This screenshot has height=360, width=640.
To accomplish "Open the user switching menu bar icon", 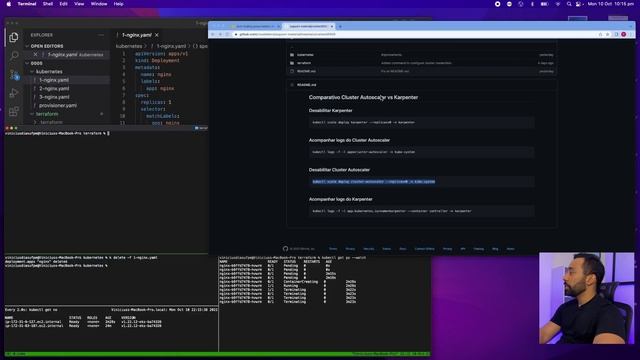I will tap(578, 4).
